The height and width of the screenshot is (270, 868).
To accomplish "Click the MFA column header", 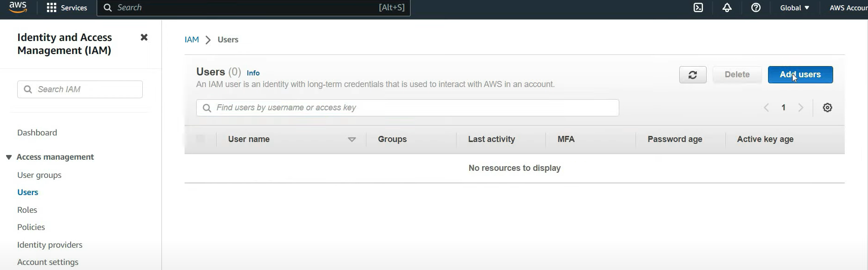I will [566, 139].
